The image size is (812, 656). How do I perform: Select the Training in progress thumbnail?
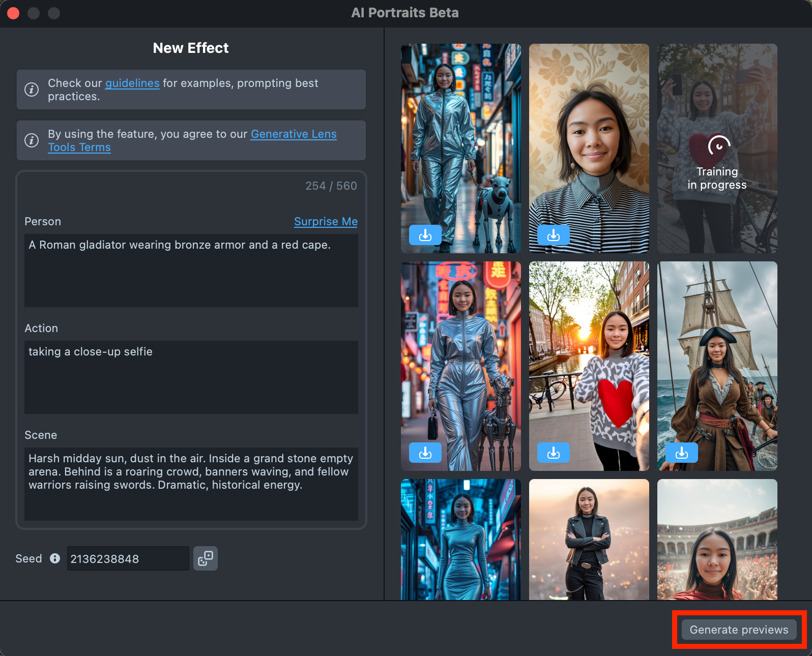pos(717,148)
